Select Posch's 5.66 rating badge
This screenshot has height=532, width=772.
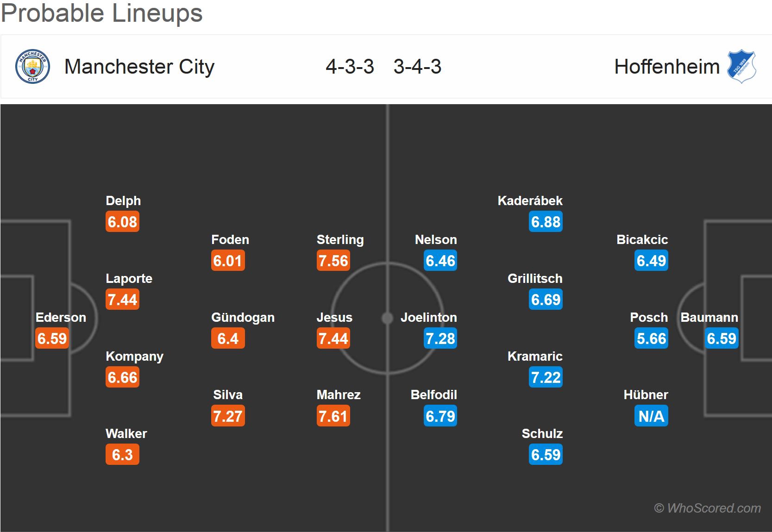coord(651,338)
